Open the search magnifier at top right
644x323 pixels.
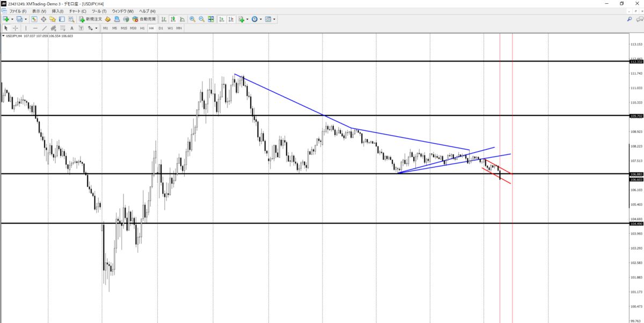630,19
